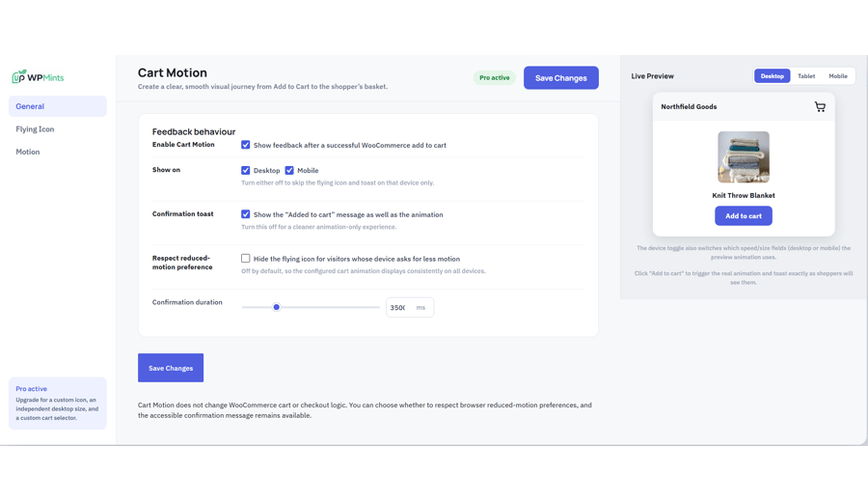Screen dimensions: 868x502
Task: Uncheck the Mobile show-on checkbox
Action: pyautogui.click(x=289, y=170)
